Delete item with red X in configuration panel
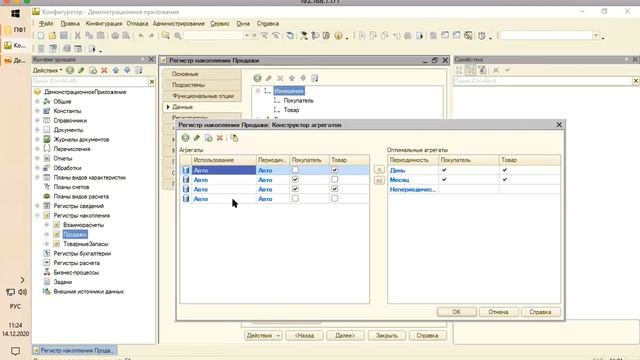The image size is (640, 360). [x=104, y=70]
